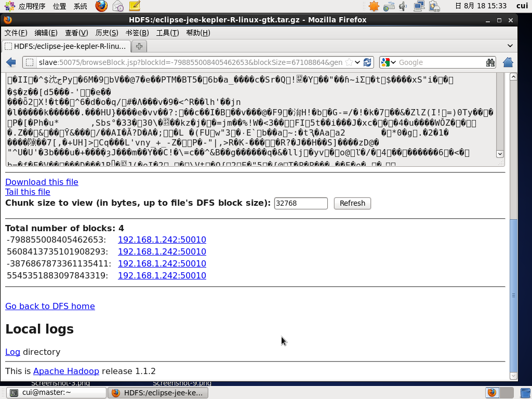Open datanode link for block 5545351883097843319
This screenshot has width=532, height=399.
162,275
